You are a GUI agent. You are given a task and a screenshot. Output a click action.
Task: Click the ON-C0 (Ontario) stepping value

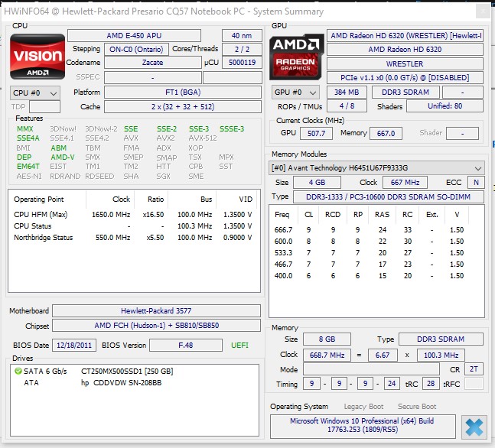pos(136,50)
